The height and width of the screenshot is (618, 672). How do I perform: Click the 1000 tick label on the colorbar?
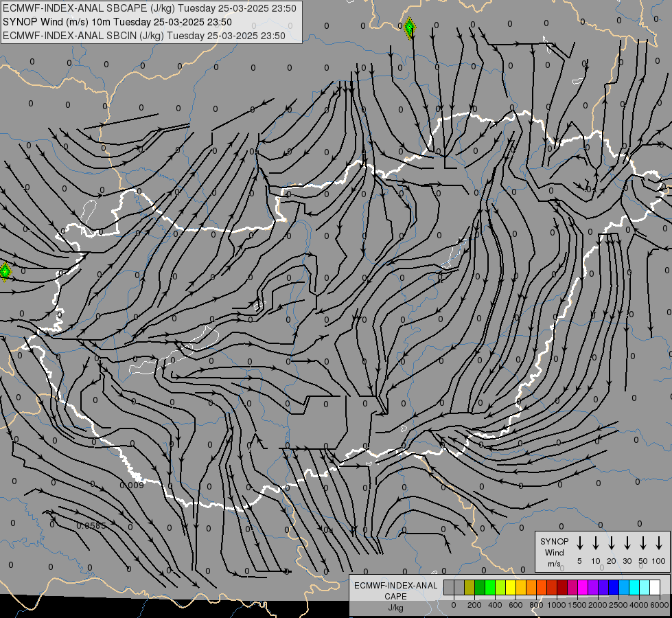tap(557, 605)
